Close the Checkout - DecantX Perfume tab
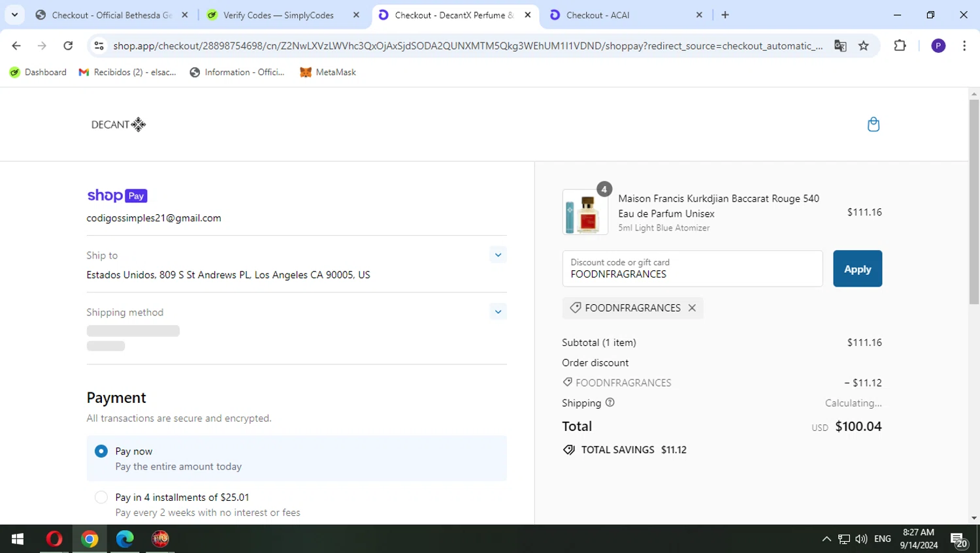This screenshot has width=980, height=553. (x=528, y=15)
